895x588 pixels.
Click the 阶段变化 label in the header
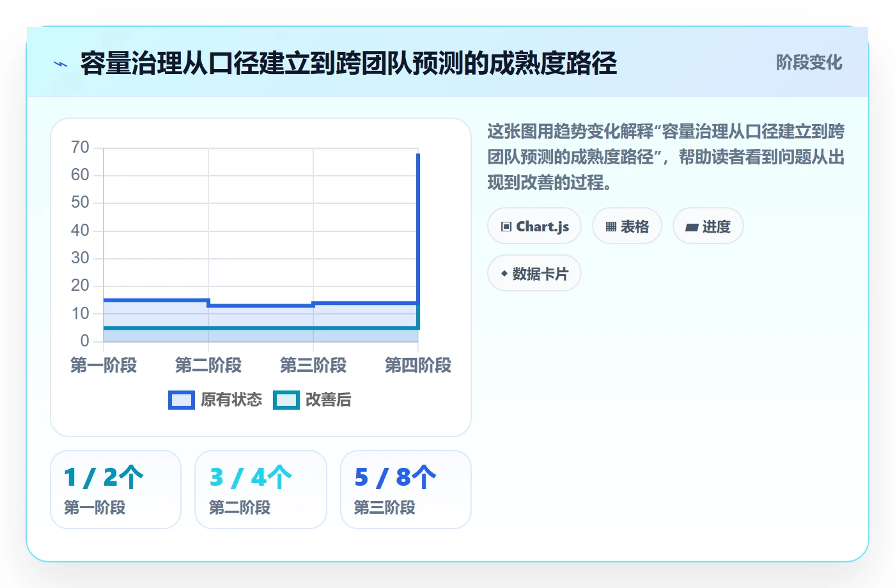809,63
